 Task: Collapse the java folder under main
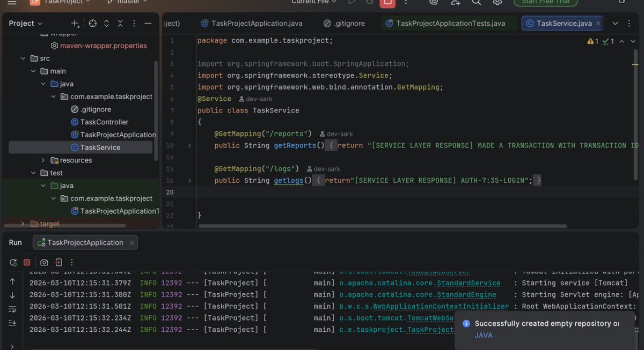tap(43, 84)
